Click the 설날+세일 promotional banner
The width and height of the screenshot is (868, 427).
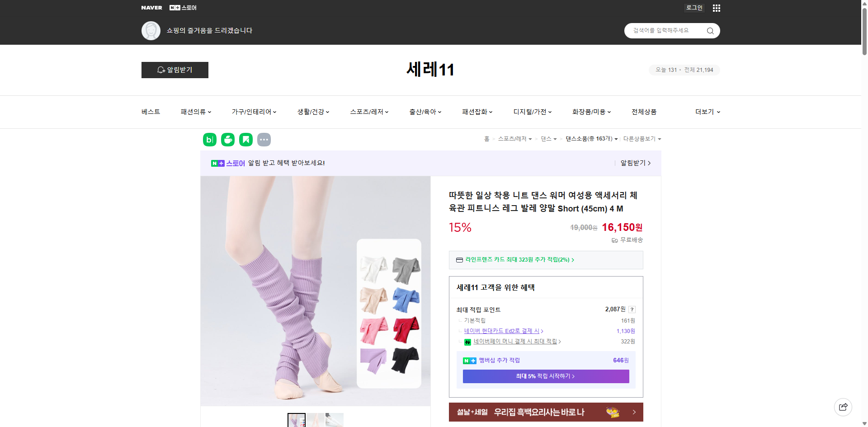pyautogui.click(x=545, y=412)
